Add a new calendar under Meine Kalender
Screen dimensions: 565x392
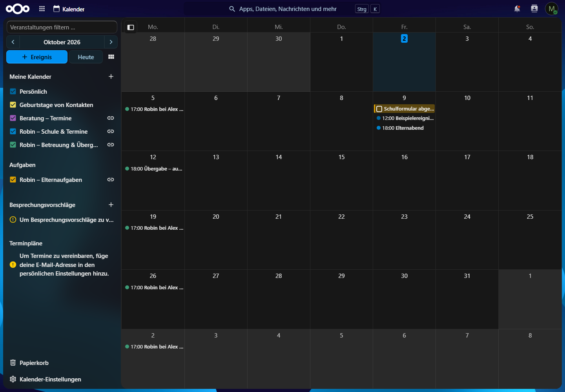tap(111, 76)
